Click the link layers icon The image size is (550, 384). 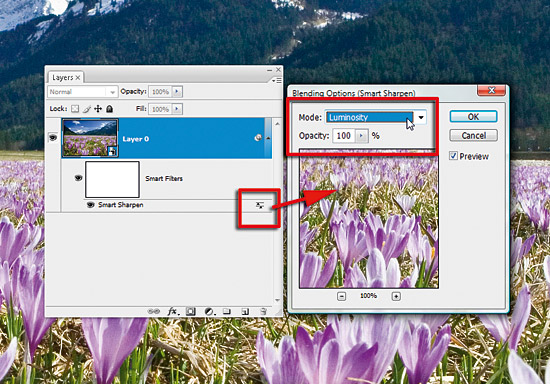point(153,311)
